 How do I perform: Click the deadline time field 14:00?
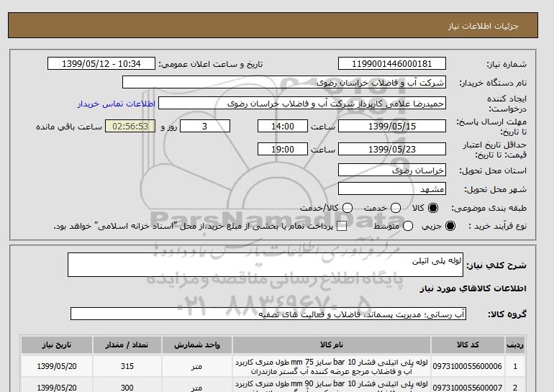283,126
